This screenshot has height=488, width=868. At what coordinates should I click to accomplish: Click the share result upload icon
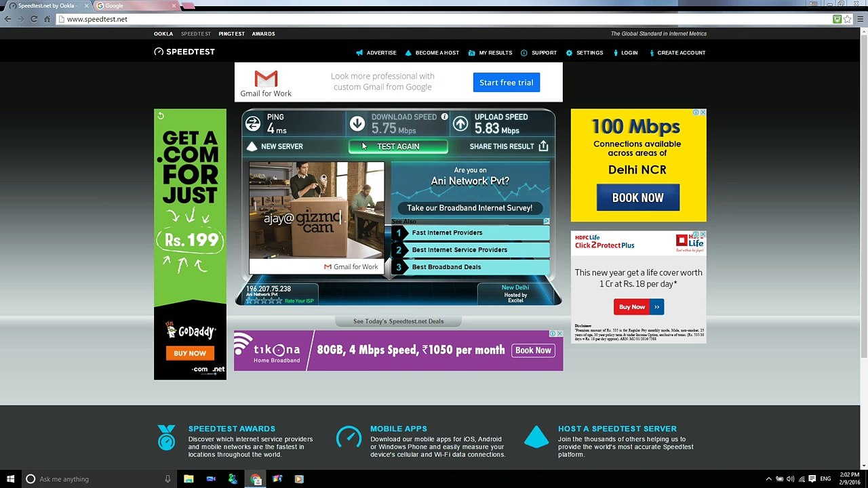click(x=543, y=146)
